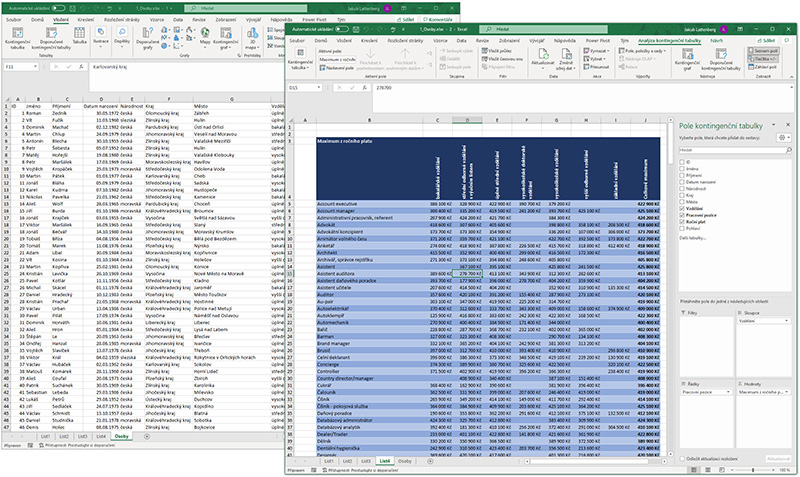
Task: Open Power Pivot tab in front window
Action: (597, 40)
